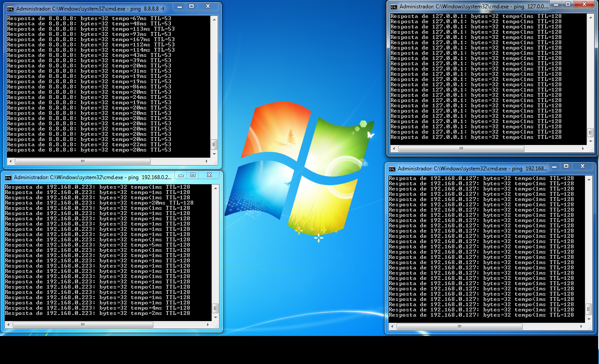Click the horizontal scroll-right arrow in the 8.8.8.8 window
This screenshot has height=364, width=599.
point(207,162)
